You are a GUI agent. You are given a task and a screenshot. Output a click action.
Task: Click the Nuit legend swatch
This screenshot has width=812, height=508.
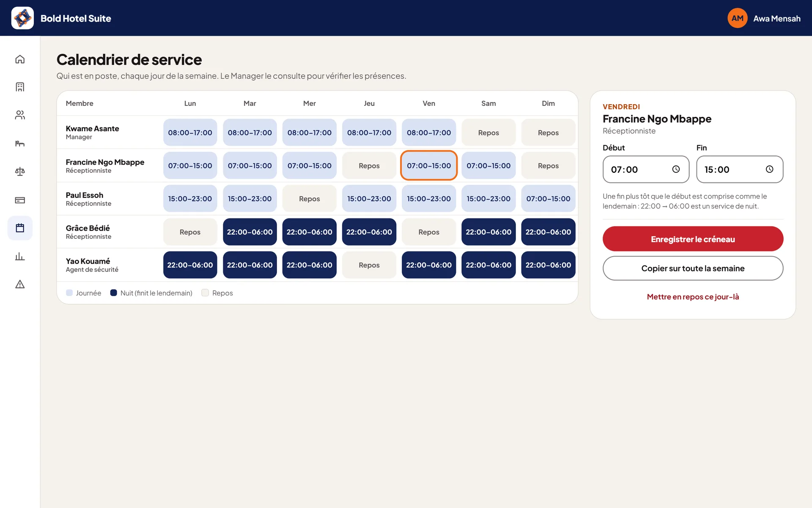click(113, 293)
